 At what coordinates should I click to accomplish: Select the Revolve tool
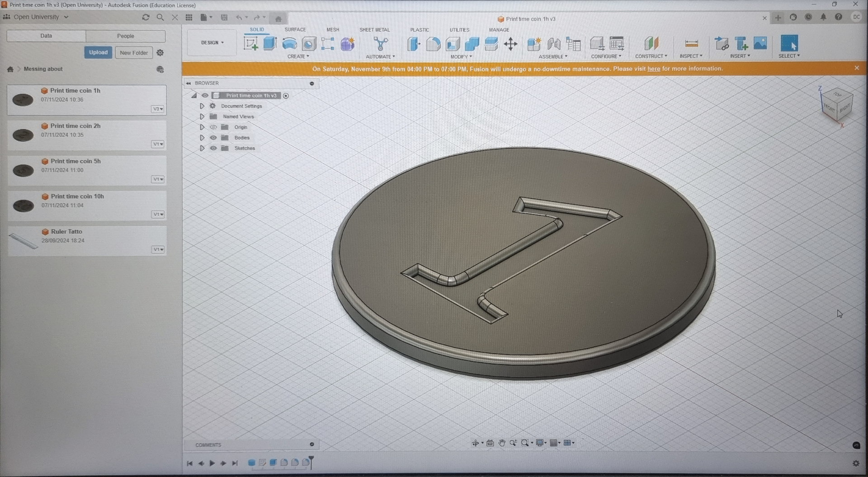289,44
